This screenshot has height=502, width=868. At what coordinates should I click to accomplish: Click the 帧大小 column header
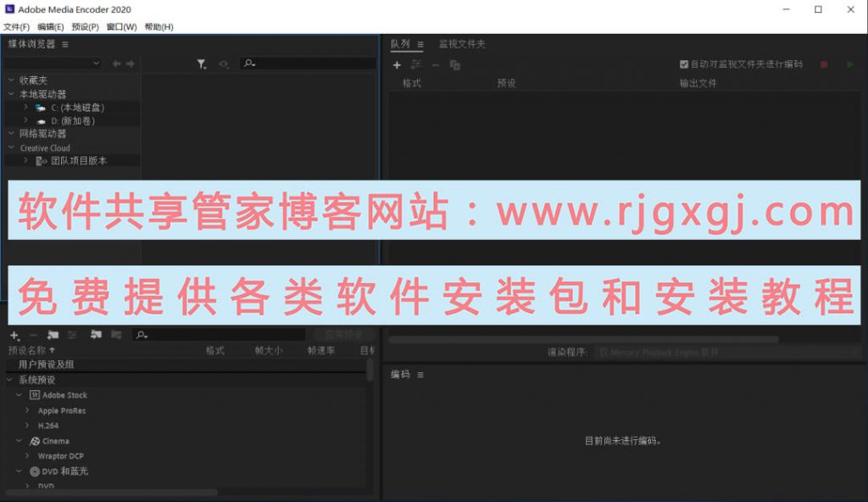(x=269, y=350)
